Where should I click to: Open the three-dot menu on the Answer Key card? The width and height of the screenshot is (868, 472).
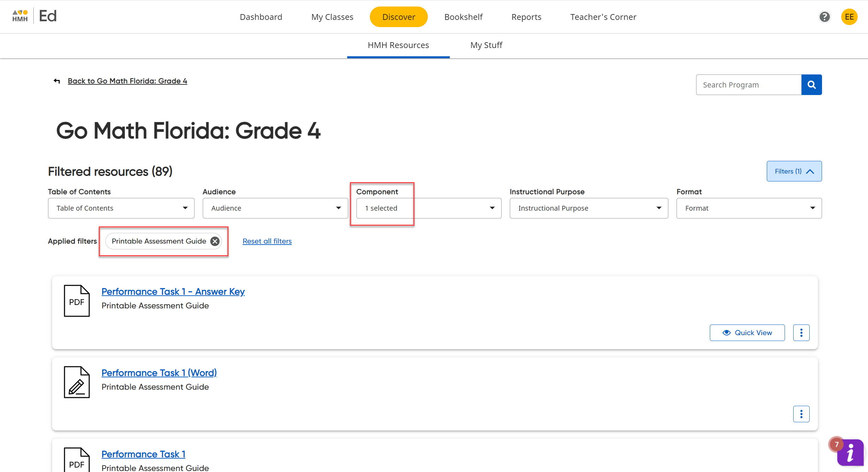[x=801, y=332]
